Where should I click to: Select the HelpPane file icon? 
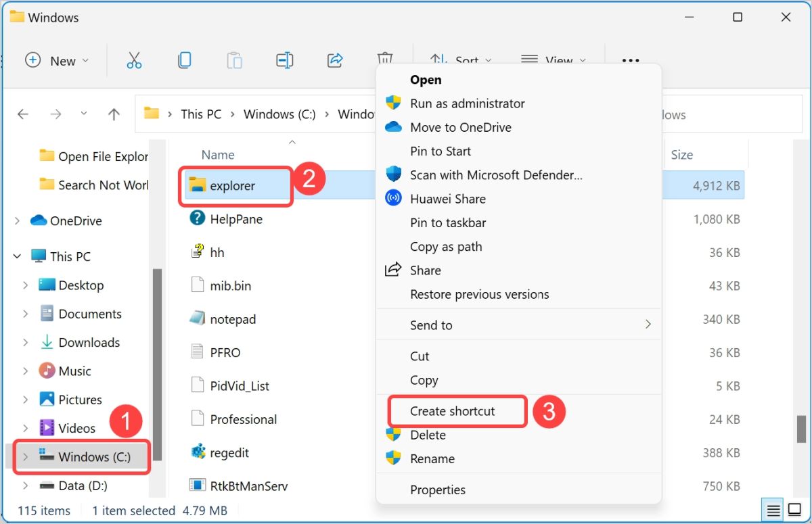point(198,218)
